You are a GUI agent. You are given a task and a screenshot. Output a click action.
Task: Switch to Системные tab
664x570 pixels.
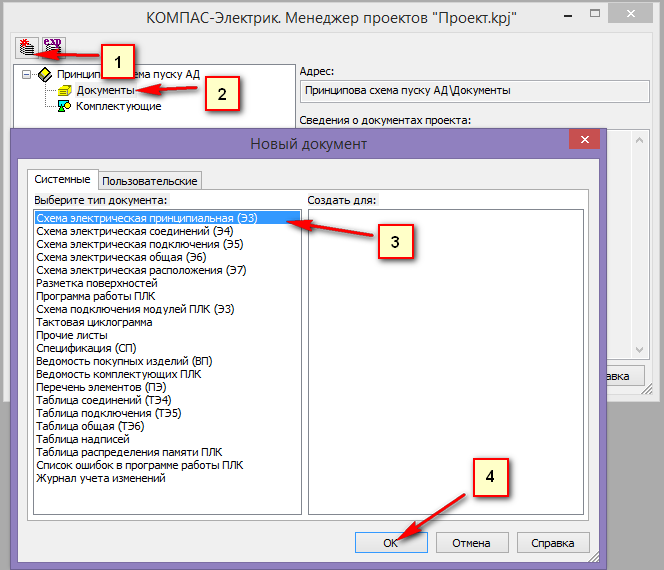[62, 180]
